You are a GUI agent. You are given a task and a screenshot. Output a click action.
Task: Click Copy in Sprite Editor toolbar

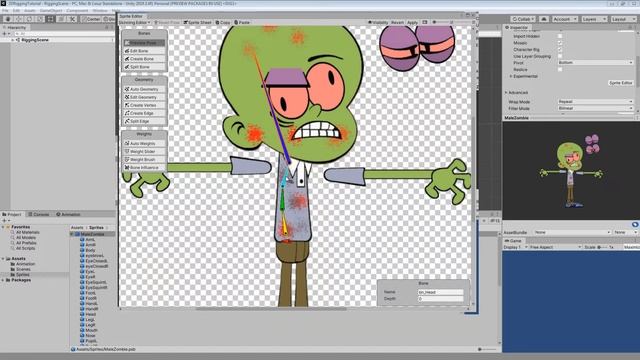coord(223,22)
